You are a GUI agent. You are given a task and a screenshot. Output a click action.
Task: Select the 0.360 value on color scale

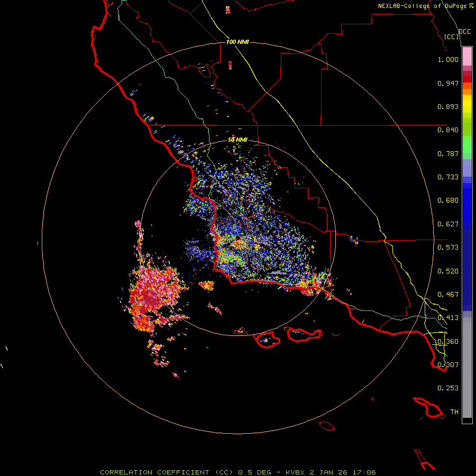tap(448, 342)
